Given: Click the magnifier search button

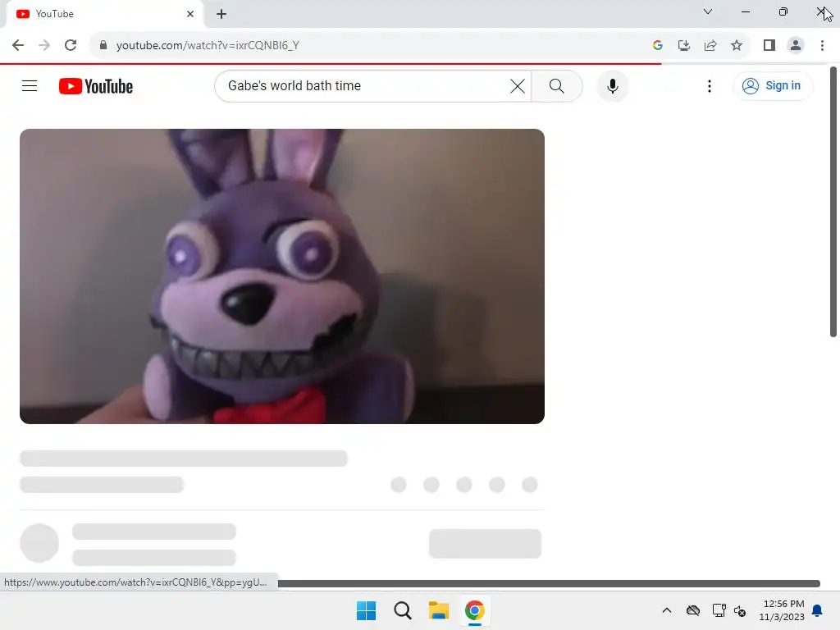Looking at the screenshot, I should tap(557, 85).
